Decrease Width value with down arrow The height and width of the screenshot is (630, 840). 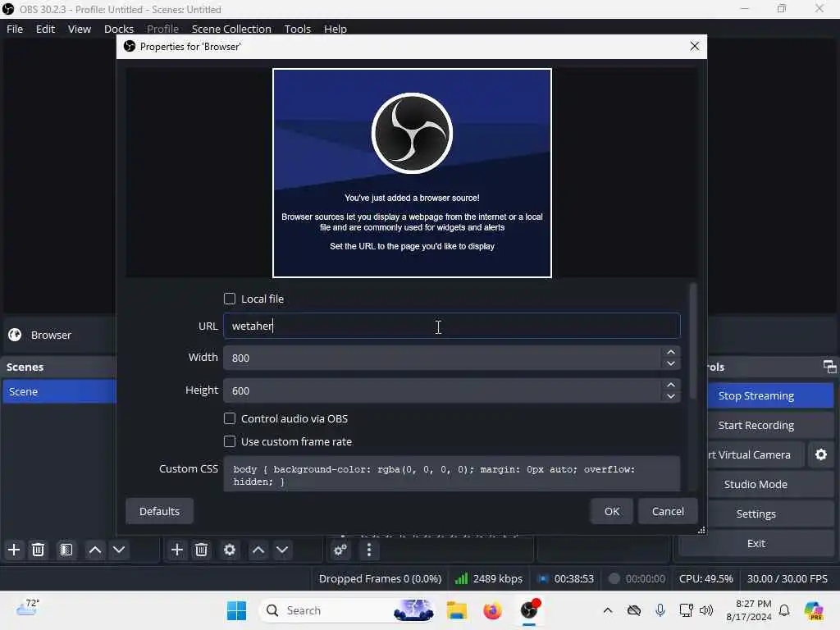(671, 363)
